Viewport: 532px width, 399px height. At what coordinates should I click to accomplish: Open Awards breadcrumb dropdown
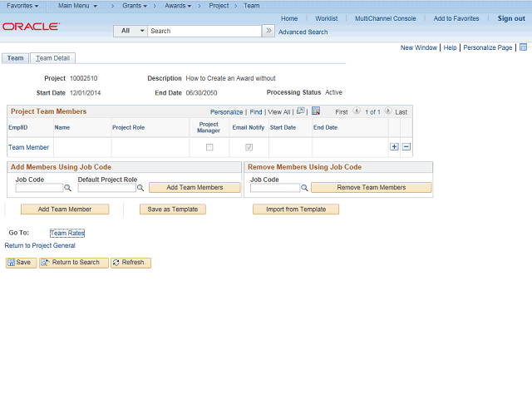[x=178, y=6]
